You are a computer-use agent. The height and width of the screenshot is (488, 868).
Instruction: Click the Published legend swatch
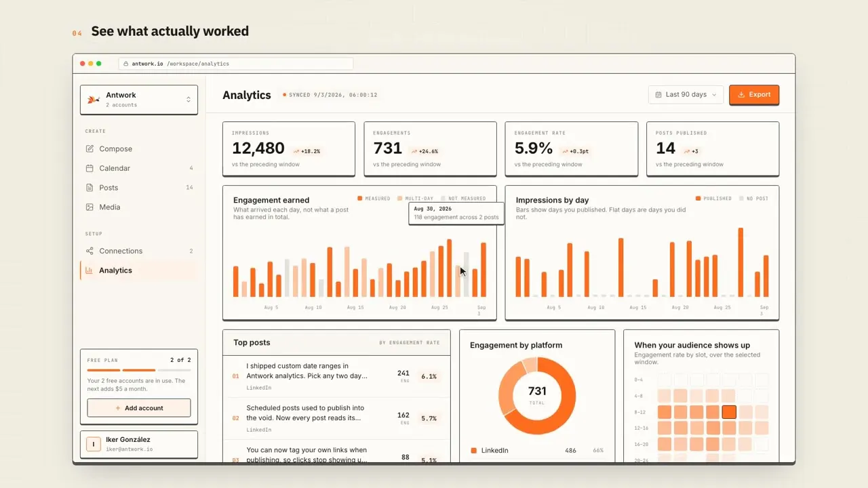(698, 199)
